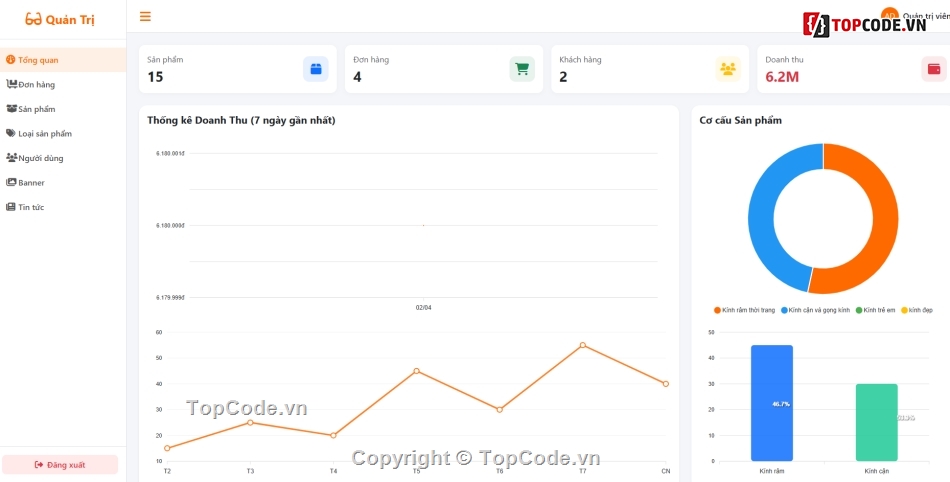Click the T4 data point on line chart
Screen dimensions: 950x482
coord(333,435)
